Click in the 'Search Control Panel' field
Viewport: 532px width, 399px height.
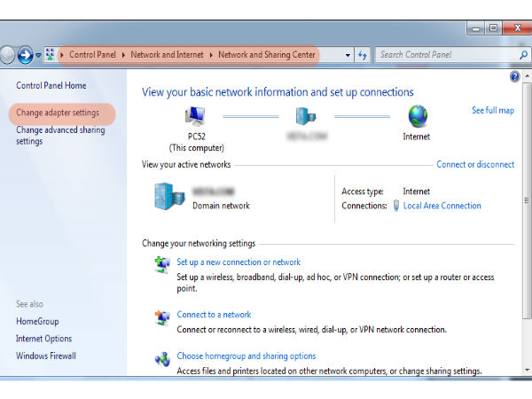pos(443,55)
